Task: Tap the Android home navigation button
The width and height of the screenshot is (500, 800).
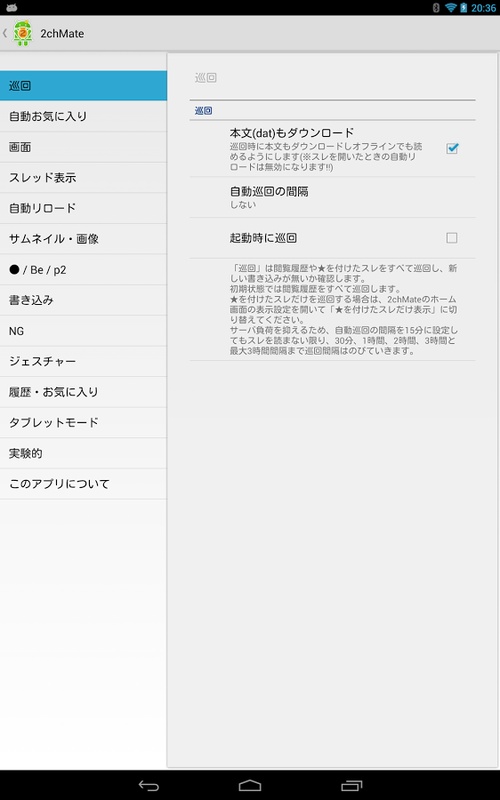Action: [x=250, y=786]
